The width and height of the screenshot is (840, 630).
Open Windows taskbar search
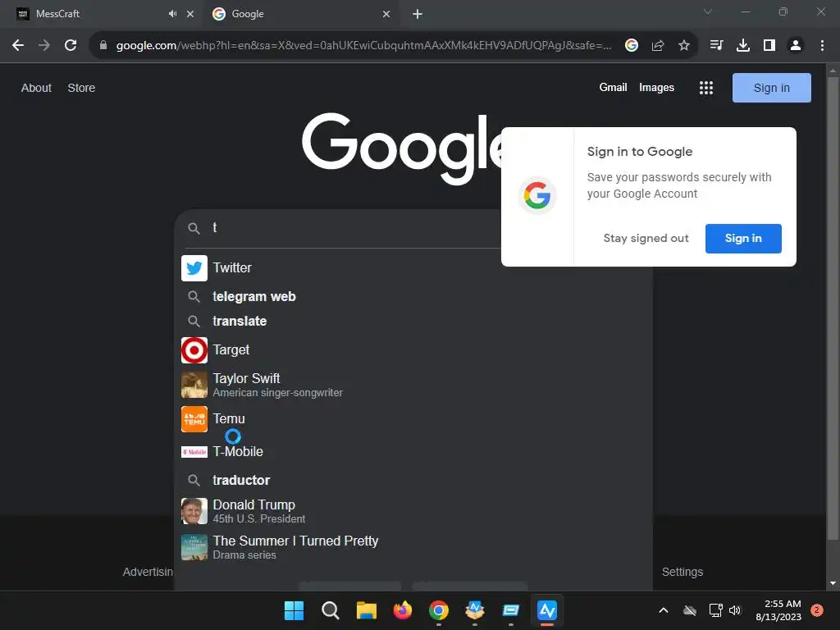pyautogui.click(x=330, y=610)
